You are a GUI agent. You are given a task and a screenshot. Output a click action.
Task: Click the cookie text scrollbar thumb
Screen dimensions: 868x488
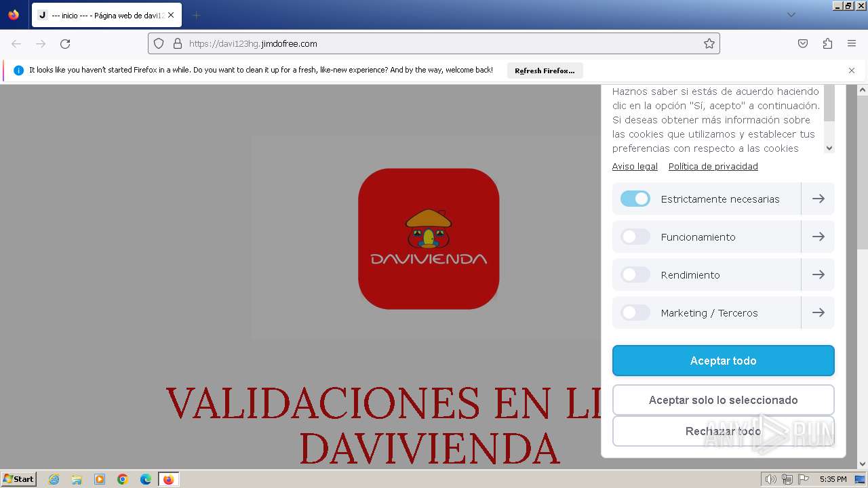click(829, 103)
